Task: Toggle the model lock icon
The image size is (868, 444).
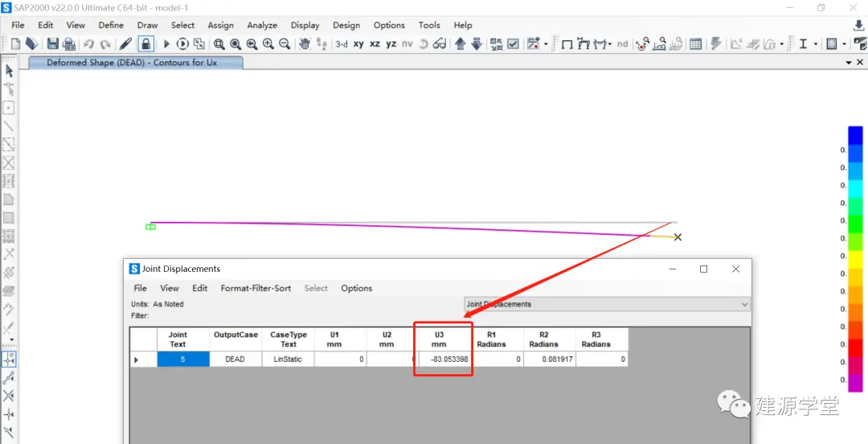Action: pyautogui.click(x=145, y=43)
